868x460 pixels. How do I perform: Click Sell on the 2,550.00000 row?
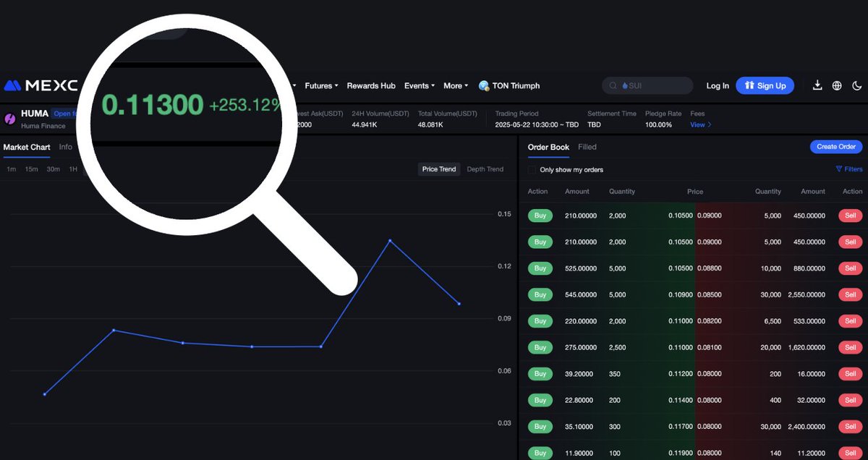click(x=851, y=294)
